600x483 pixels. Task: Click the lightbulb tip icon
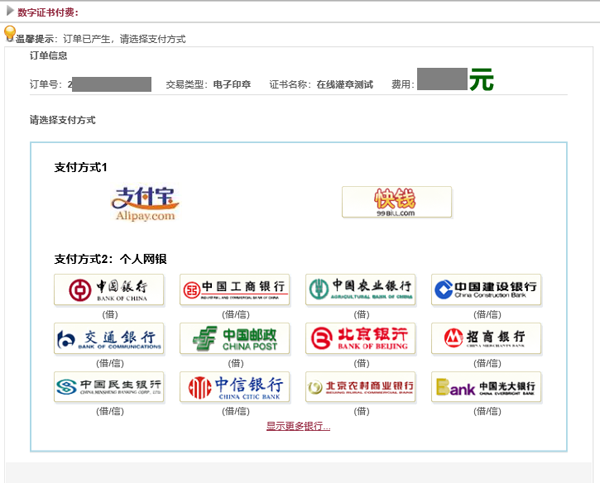point(10,33)
